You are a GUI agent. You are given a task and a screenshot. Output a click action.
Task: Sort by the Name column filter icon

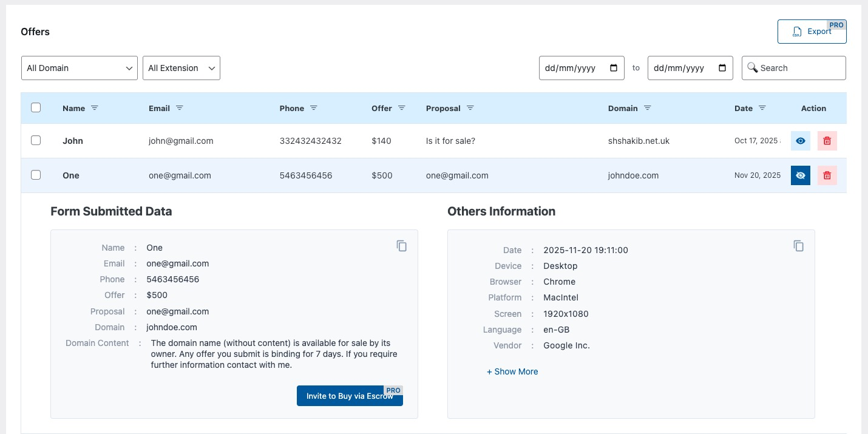[x=94, y=108]
